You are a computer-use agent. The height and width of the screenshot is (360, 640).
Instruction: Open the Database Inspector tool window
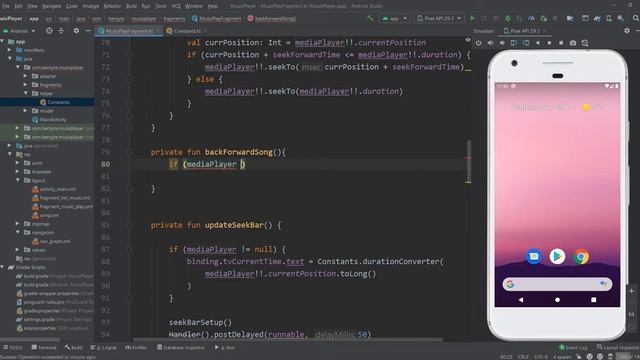(x=181, y=348)
